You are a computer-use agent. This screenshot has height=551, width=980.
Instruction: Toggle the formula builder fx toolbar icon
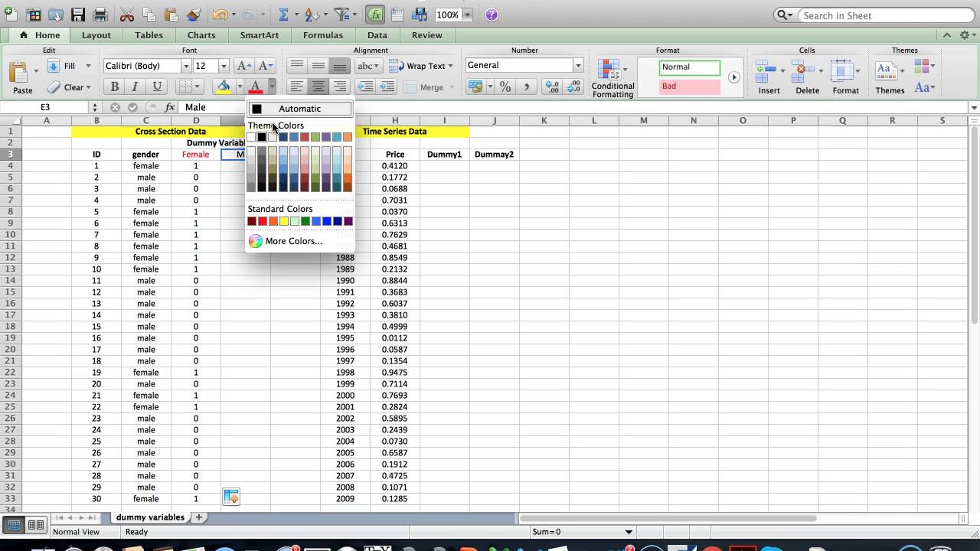pos(375,15)
